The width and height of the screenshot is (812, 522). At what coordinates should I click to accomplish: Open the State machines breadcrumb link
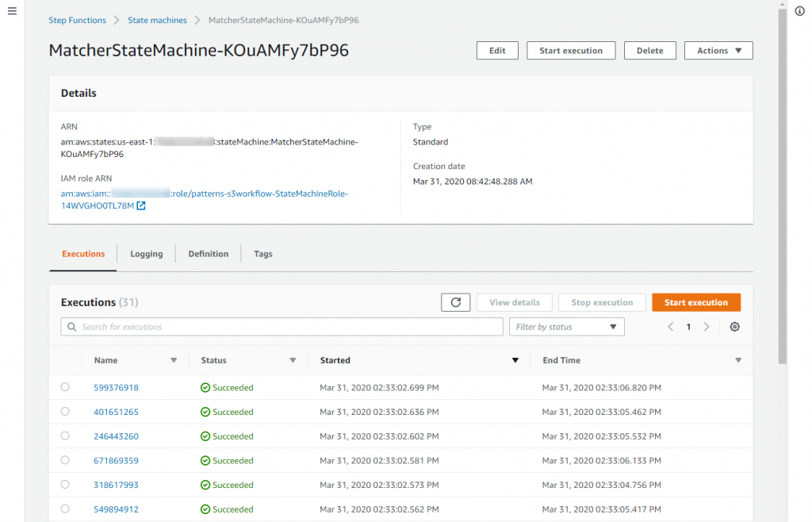(157, 20)
